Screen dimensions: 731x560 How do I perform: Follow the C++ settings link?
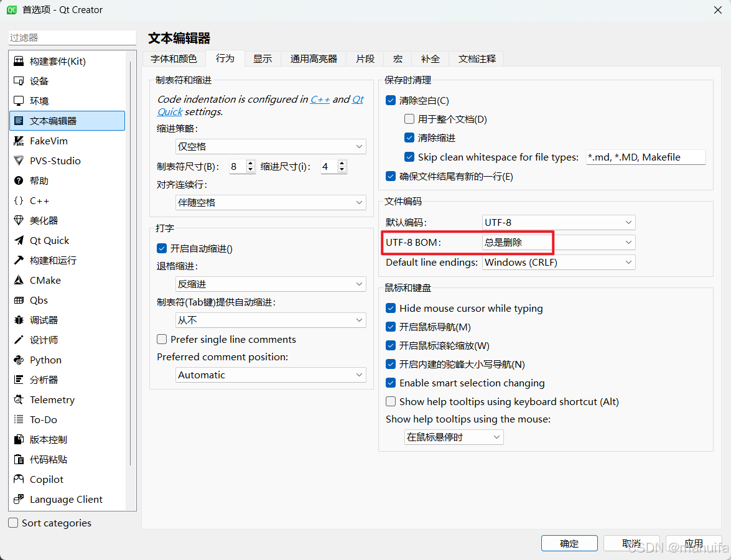(320, 100)
